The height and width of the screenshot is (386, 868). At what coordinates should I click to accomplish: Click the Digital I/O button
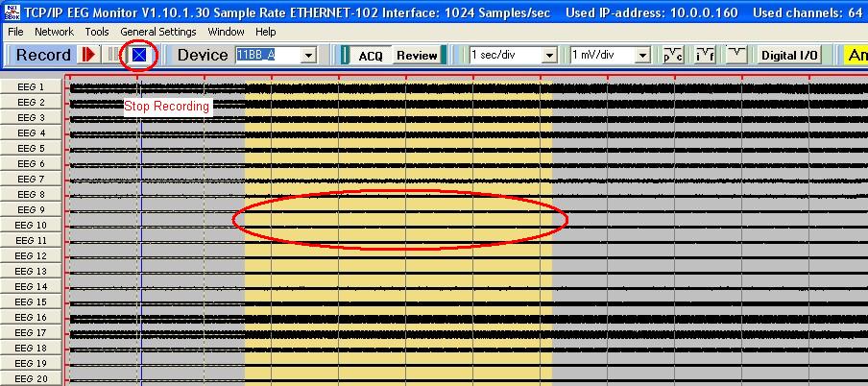tap(789, 56)
